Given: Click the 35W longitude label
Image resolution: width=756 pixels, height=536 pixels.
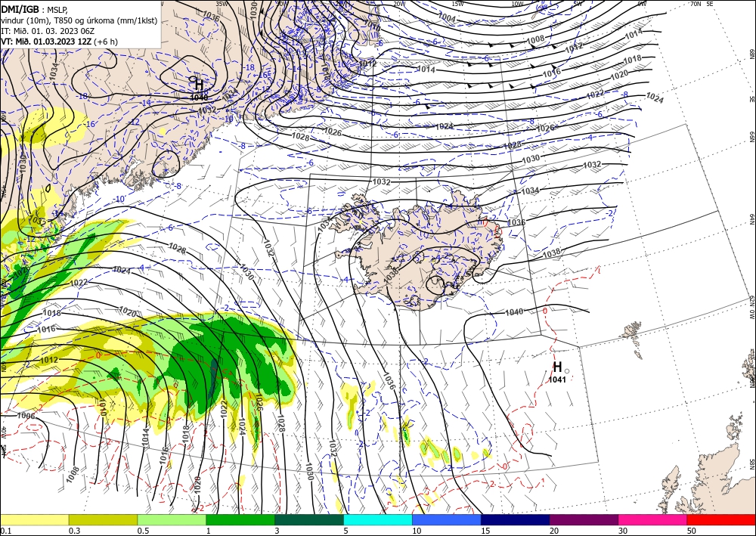Looking at the screenshot, I should [222, 4].
